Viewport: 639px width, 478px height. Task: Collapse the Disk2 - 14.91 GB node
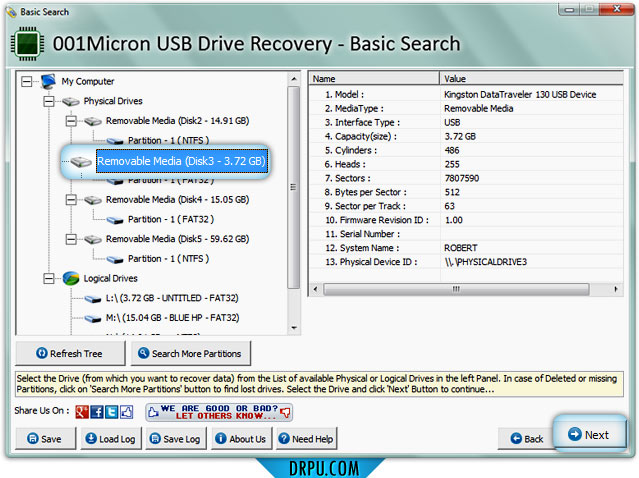click(x=71, y=121)
